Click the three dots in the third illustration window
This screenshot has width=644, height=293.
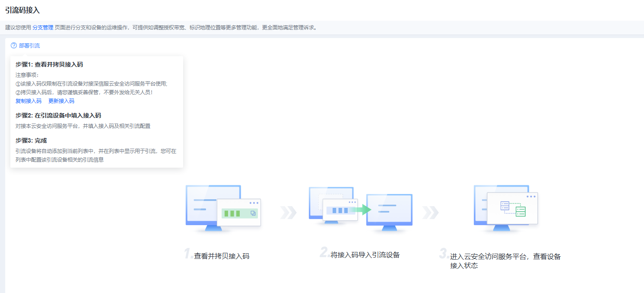tap(531, 197)
